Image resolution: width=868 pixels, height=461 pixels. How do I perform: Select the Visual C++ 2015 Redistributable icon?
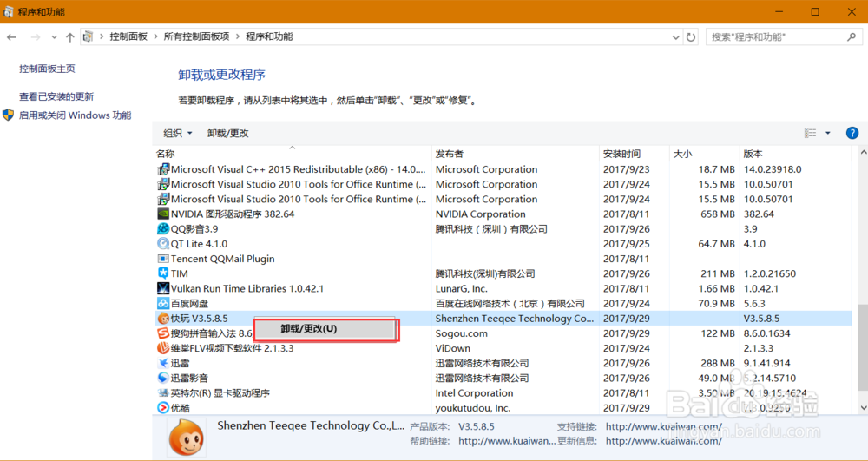tap(163, 169)
